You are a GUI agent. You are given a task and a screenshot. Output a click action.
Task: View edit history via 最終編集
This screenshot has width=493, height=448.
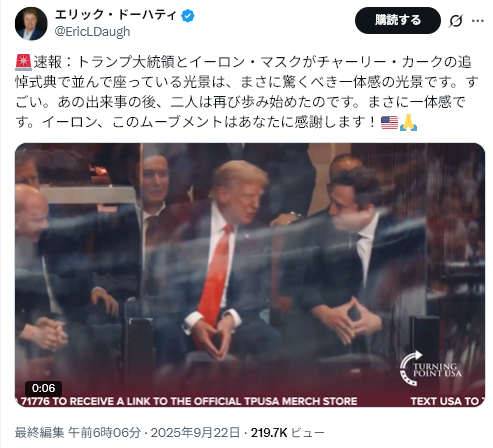coord(39,433)
